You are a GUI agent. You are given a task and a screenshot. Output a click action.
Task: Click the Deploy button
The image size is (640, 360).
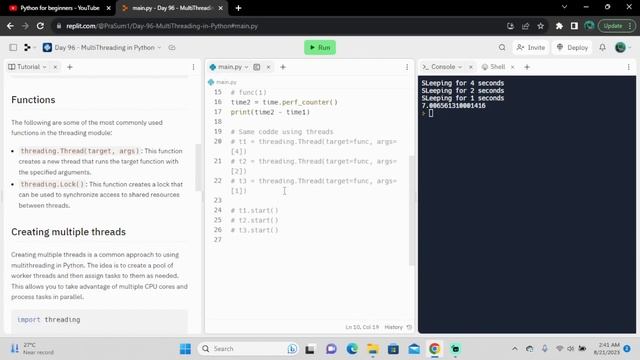[x=572, y=47]
